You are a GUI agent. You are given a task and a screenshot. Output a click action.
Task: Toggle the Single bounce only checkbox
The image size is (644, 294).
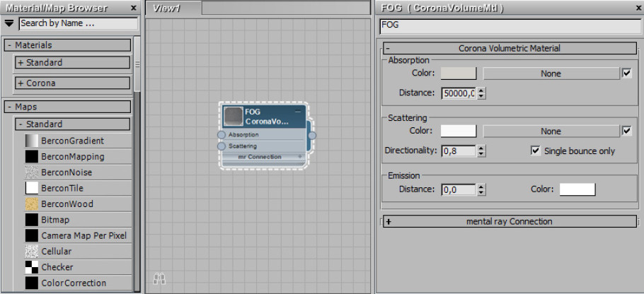[x=535, y=151]
